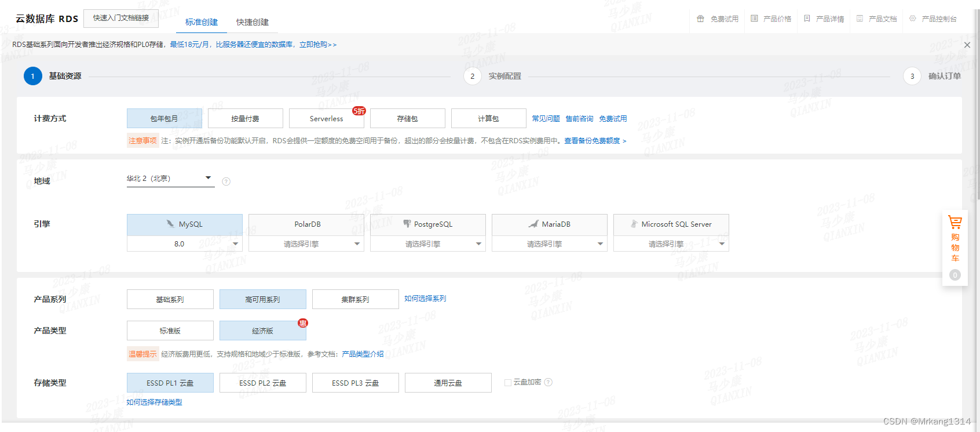Open the 常见问题 link
Screen dimensions: 980x432
[546, 118]
